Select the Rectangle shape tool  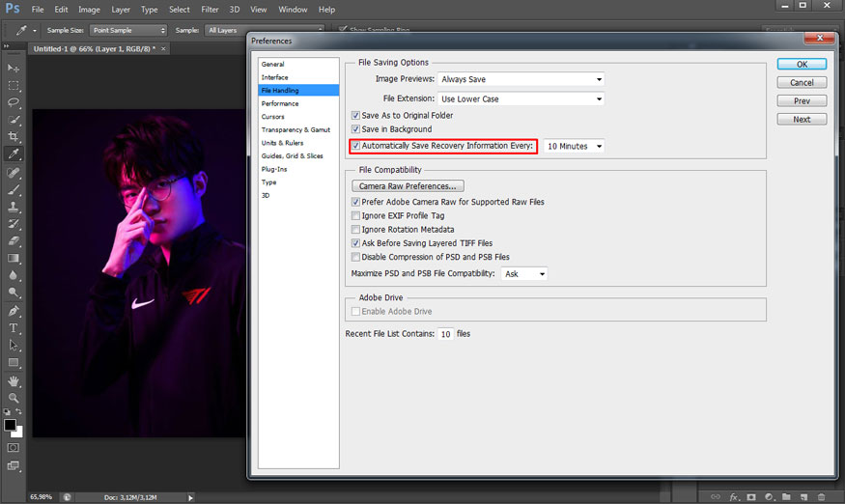(14, 363)
